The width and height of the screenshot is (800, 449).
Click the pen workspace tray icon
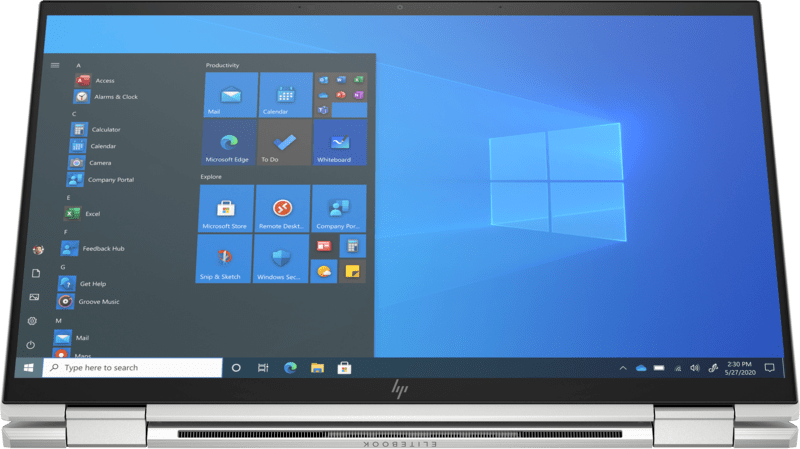point(713,368)
